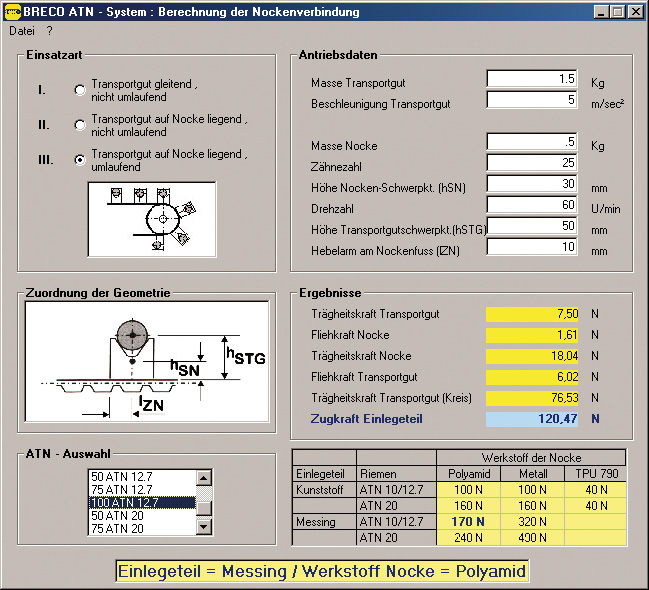This screenshot has width=649, height=590.
Task: Maximize the BRECO ATN window
Action: point(617,12)
